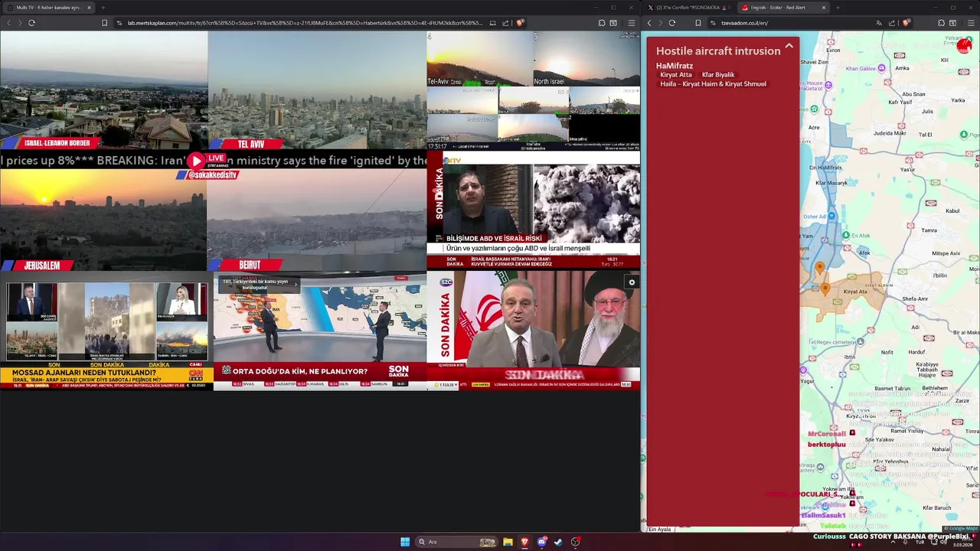Open Brave browser from the taskbar
Image resolution: width=980 pixels, height=551 pixels.
[x=524, y=542]
